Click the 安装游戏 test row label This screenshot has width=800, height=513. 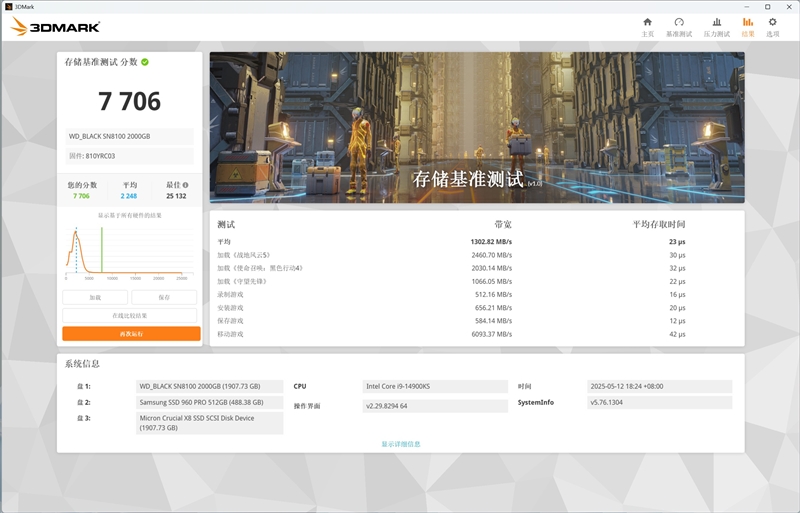point(230,308)
